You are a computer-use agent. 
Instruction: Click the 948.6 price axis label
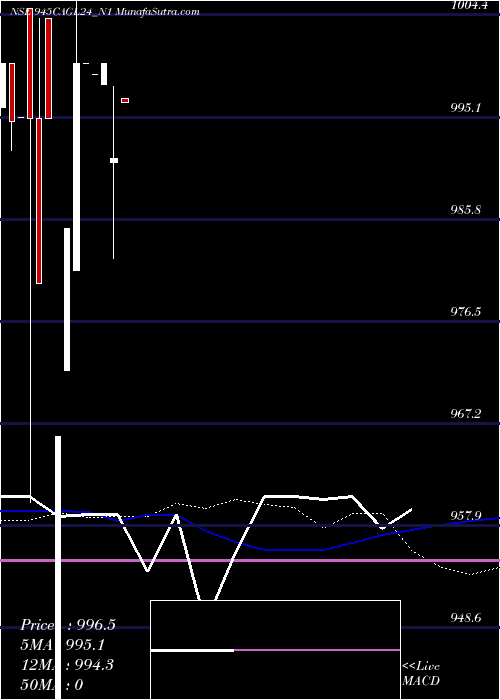(x=466, y=618)
